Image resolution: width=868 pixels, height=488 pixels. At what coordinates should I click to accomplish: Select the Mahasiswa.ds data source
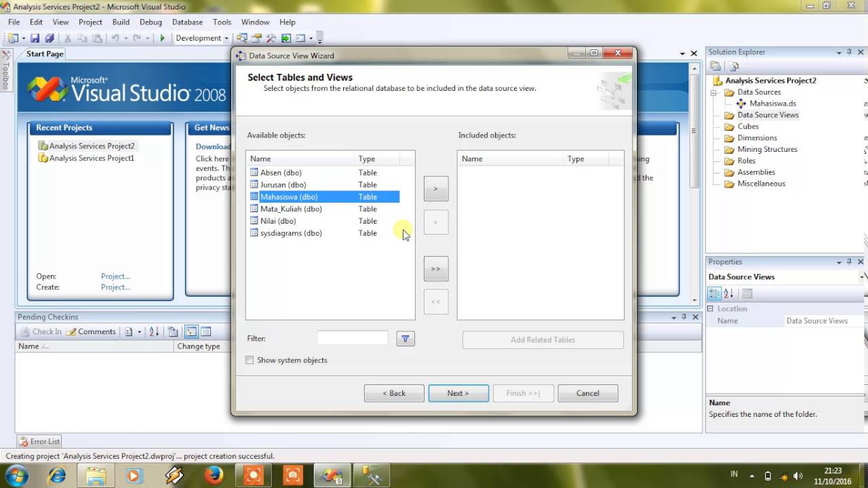coord(772,104)
